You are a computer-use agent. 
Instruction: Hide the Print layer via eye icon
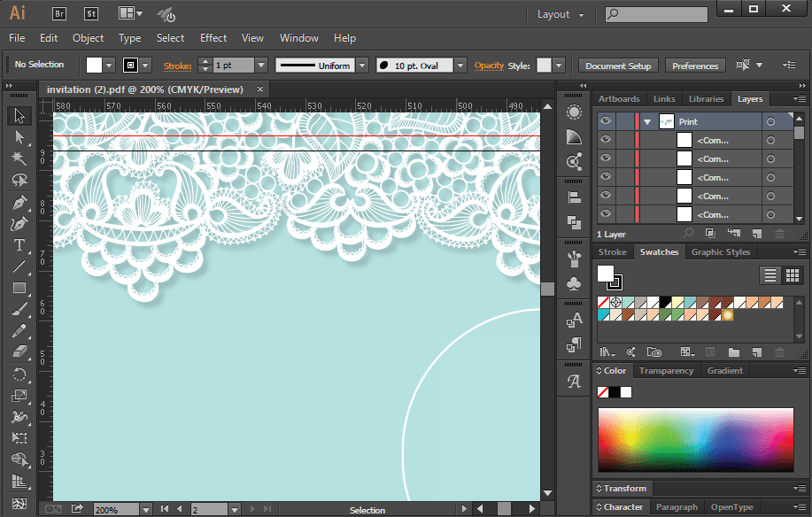tap(606, 121)
